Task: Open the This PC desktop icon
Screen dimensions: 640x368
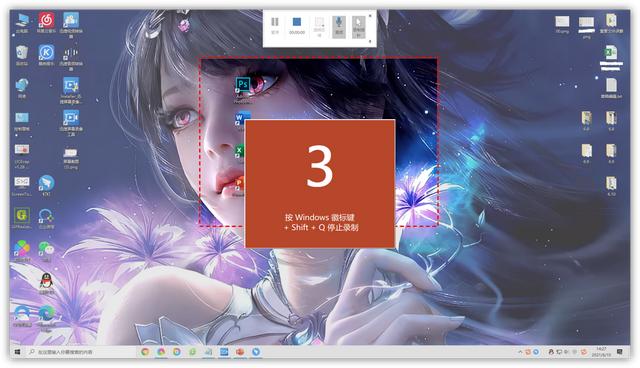Action: tap(22, 23)
